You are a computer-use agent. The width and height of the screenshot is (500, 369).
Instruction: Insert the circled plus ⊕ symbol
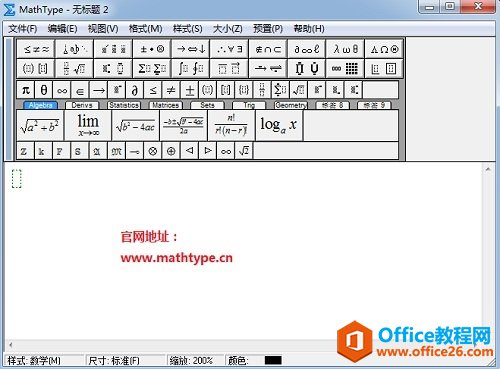tap(171, 151)
